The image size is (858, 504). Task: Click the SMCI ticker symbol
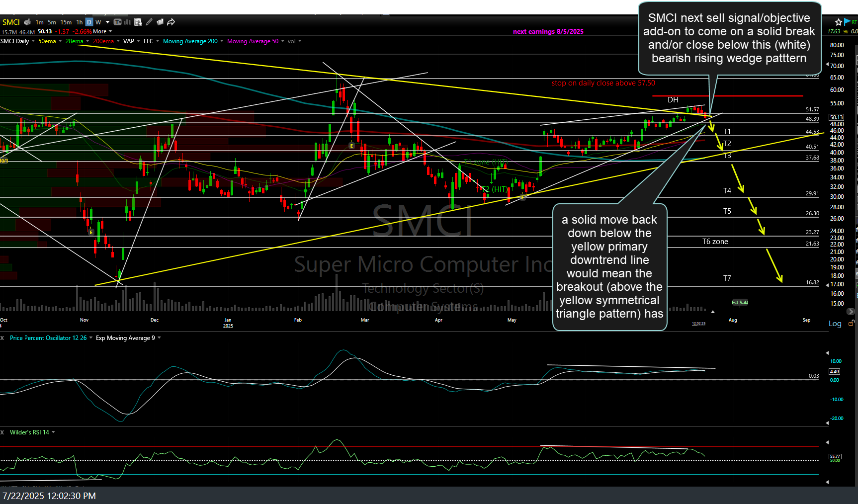tap(11, 22)
